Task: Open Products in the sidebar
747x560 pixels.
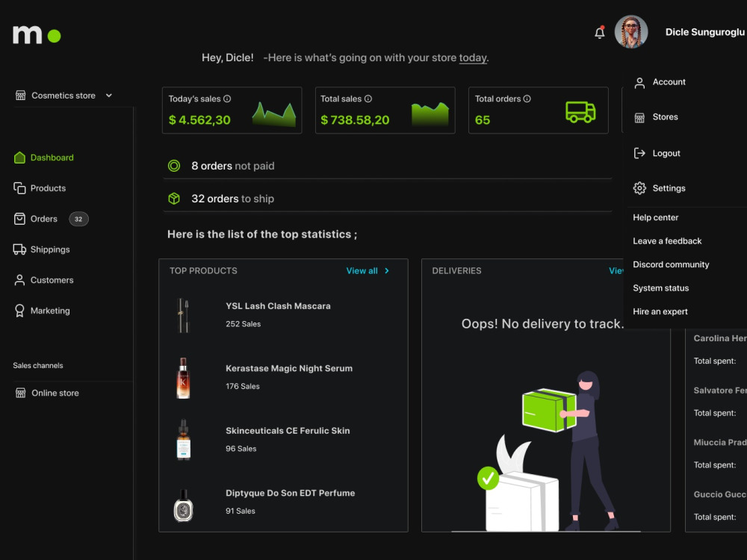Action: pyautogui.click(x=48, y=188)
